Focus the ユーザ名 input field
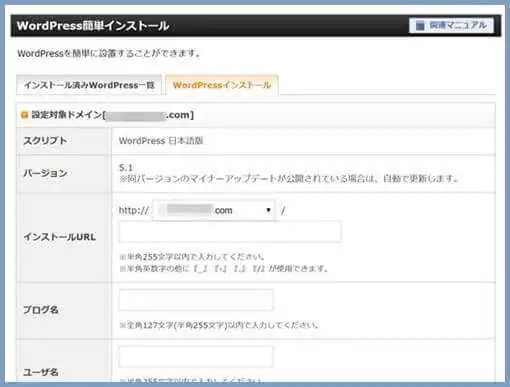Screen dimensions: 510x387 196,357
